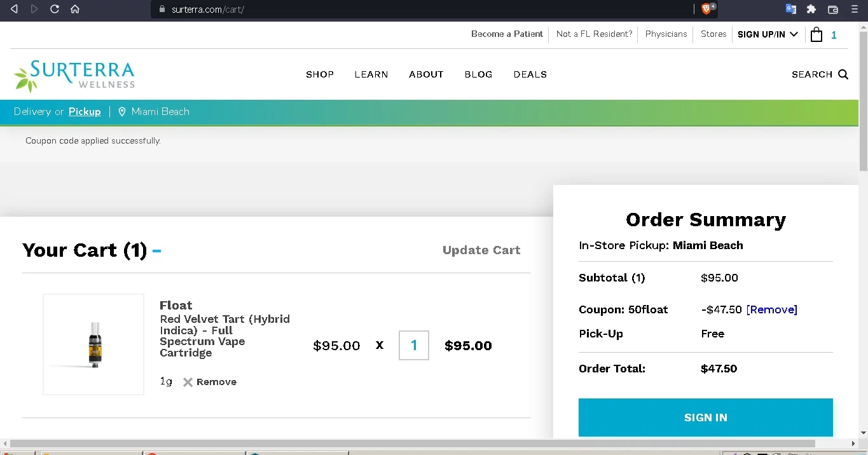868x455 pixels.
Task: Click the horizontal scrollbar thumb
Action: tap(412, 443)
